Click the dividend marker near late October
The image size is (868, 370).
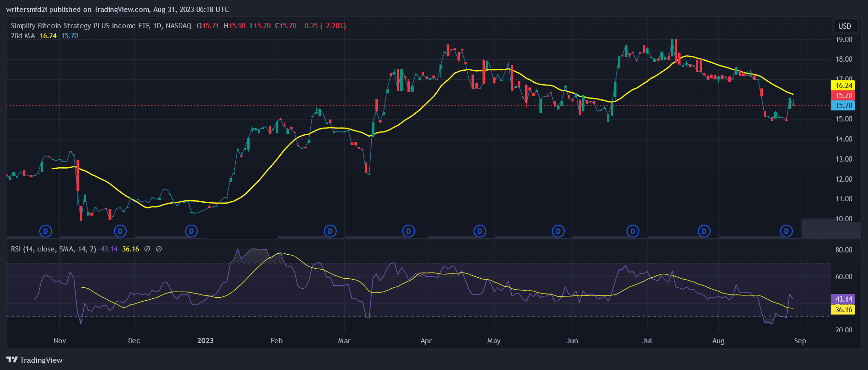pyautogui.click(x=45, y=231)
